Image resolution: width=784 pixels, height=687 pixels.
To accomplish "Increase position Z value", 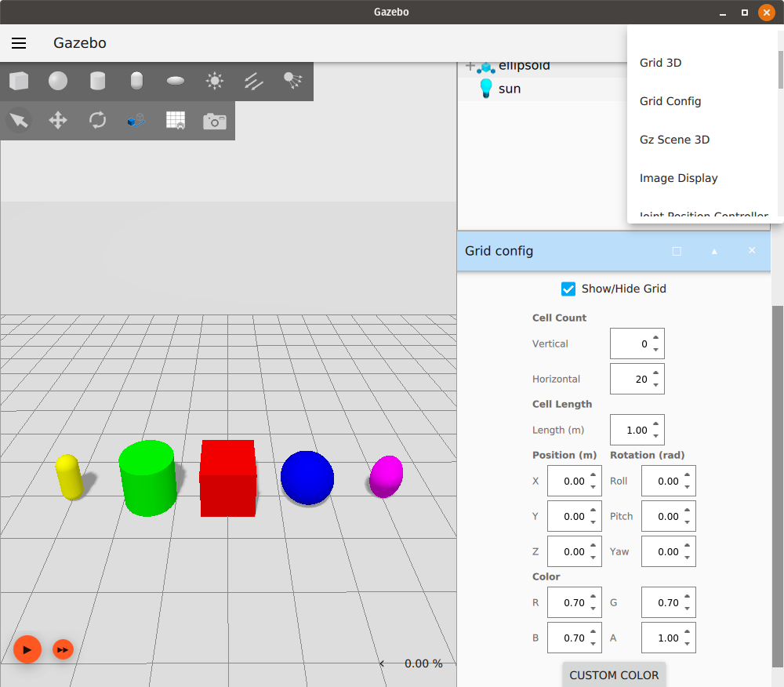I will [x=593, y=546].
